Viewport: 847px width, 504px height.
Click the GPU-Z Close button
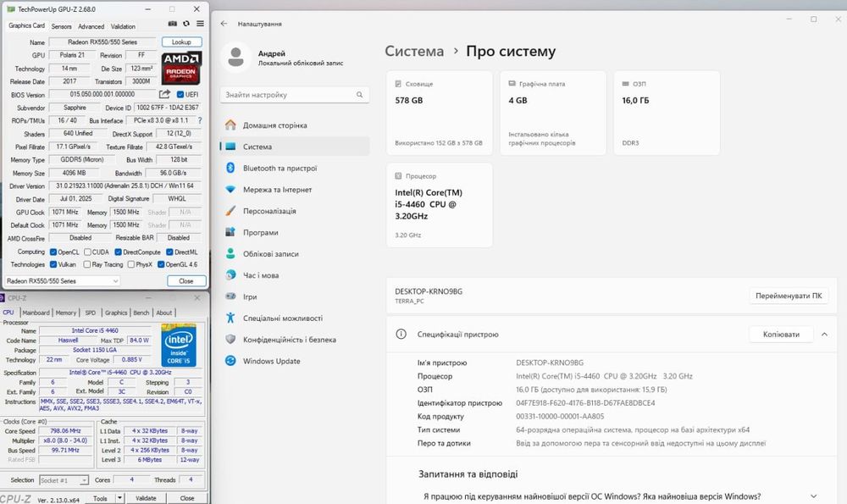(x=186, y=281)
